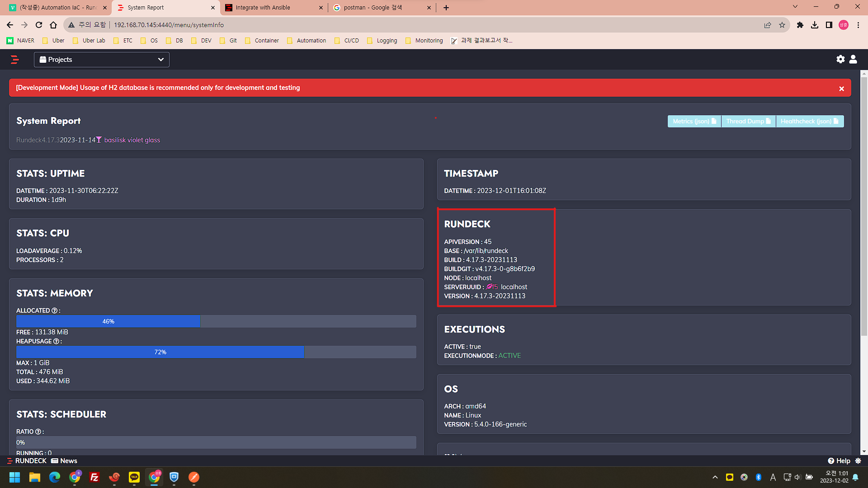Open the Automation bookmark folder
This screenshot has width=868, height=488.
[307, 41]
